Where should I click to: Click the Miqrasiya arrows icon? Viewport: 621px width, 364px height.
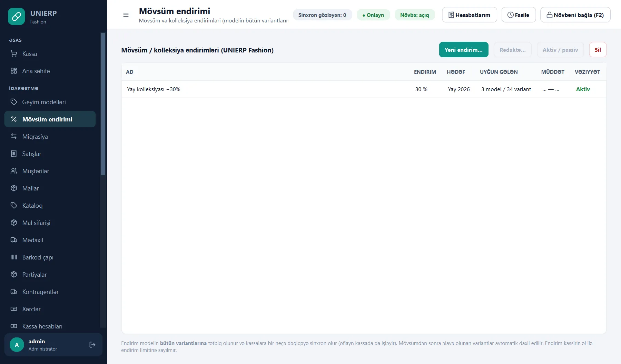[14, 137]
